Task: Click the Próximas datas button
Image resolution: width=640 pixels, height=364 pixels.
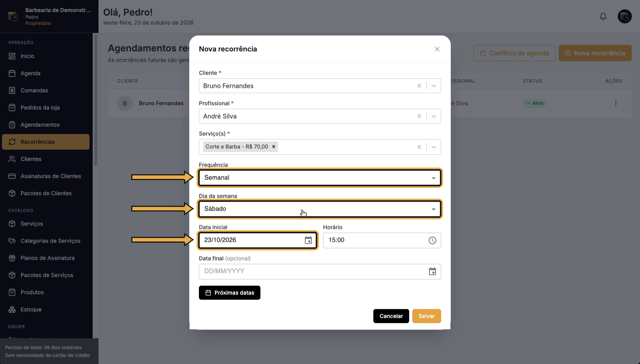Action: [230, 293]
